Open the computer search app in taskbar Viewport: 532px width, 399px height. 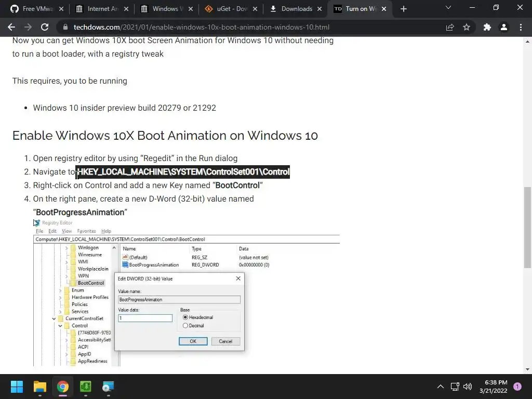click(x=108, y=387)
